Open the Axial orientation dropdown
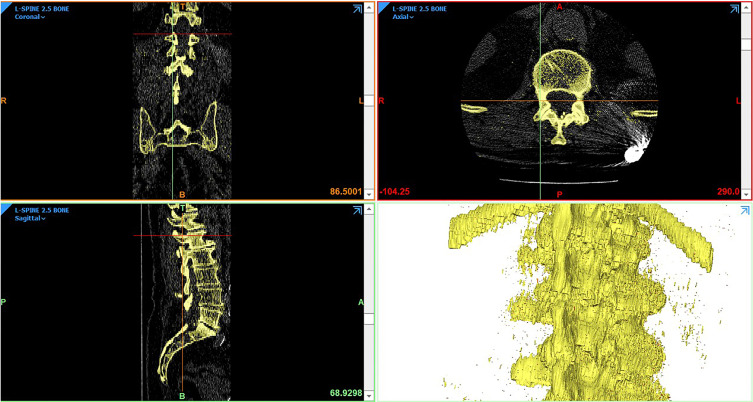Image resolution: width=753 pixels, height=402 pixels. click(x=404, y=17)
